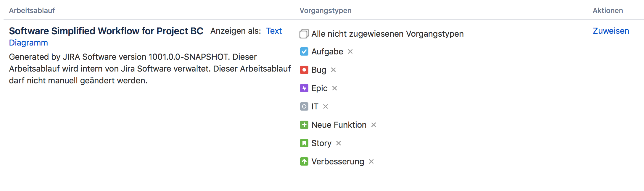This screenshot has height=191, width=644.
Task: Click the Neue Funktion label text
Action: click(339, 125)
